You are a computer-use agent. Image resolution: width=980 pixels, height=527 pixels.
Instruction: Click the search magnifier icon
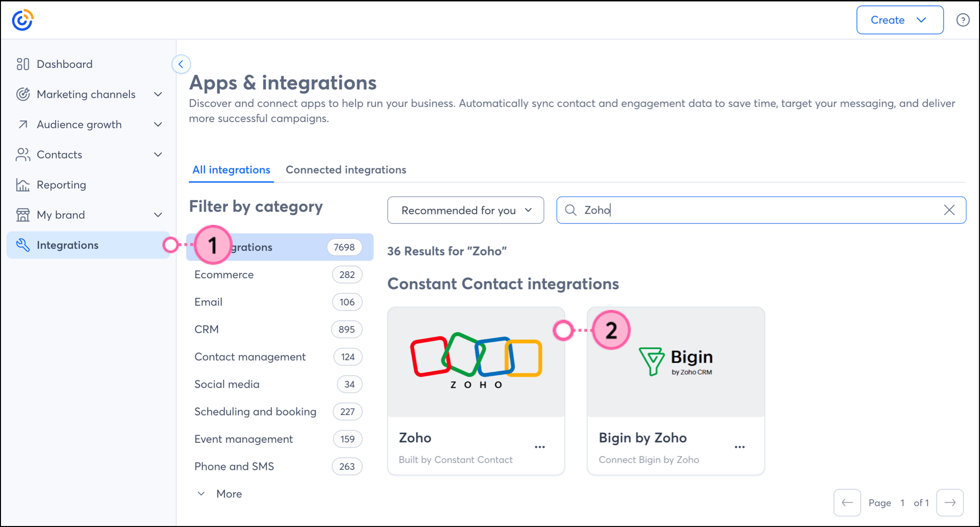[x=570, y=210]
